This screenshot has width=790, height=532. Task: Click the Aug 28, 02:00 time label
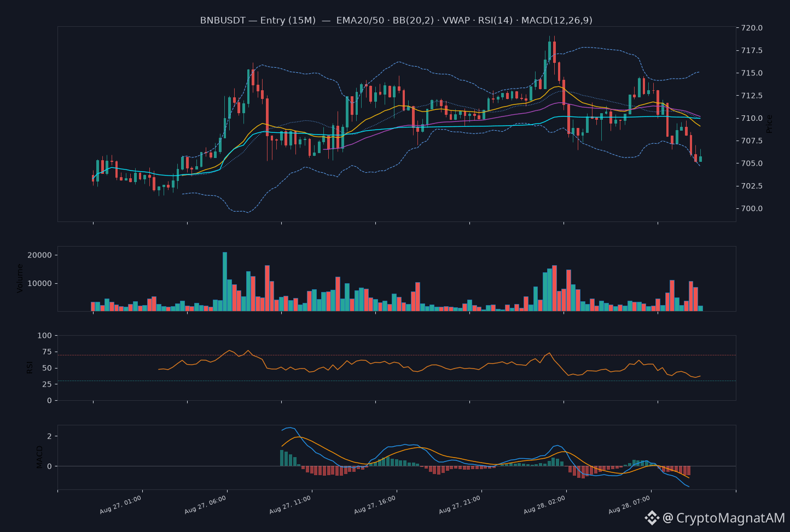click(x=544, y=505)
